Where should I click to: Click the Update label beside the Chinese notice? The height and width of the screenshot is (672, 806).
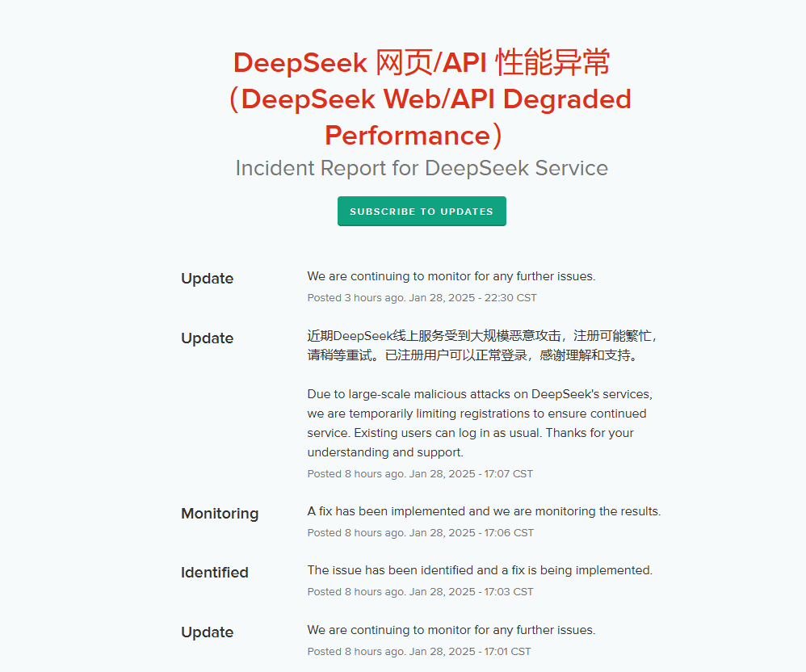coord(208,338)
